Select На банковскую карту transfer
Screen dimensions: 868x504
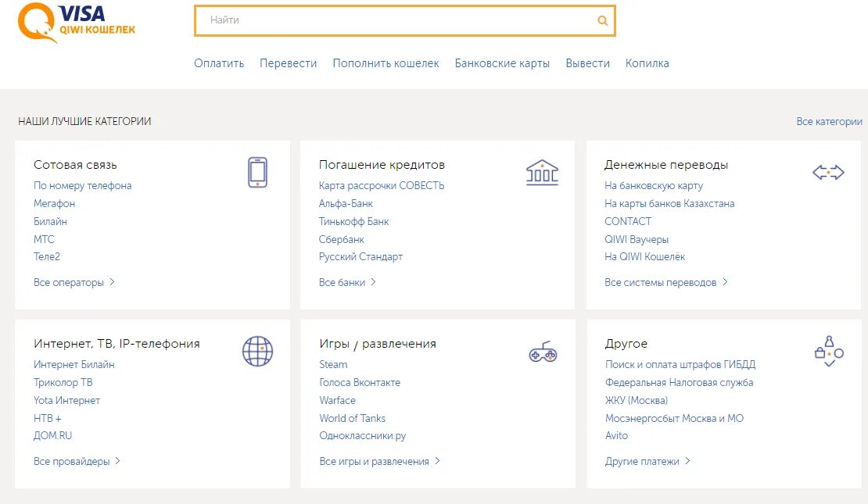pos(654,186)
